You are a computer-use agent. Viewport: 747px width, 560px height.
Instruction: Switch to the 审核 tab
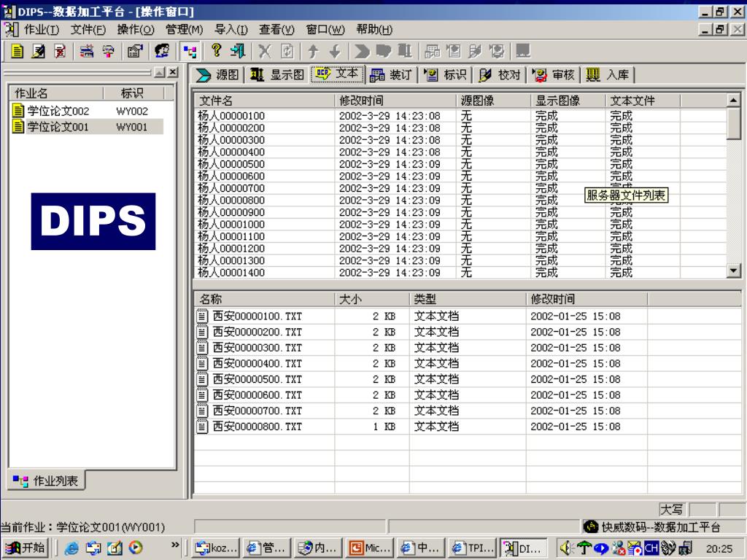click(x=554, y=75)
